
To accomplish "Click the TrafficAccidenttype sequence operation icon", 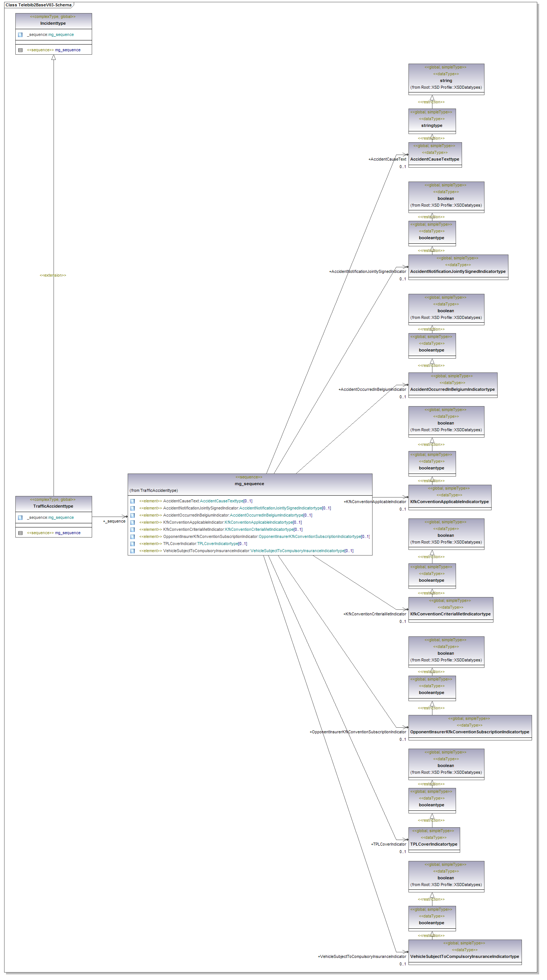I will click(20, 533).
